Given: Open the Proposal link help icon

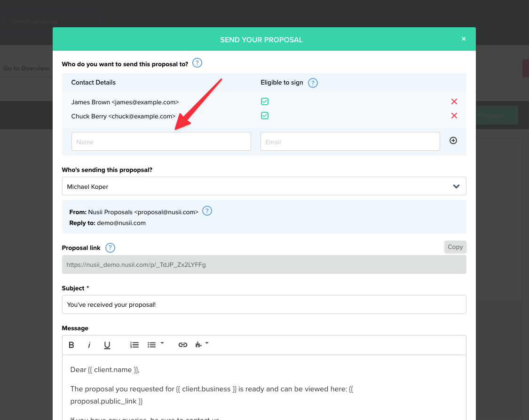Looking at the screenshot, I should [x=110, y=248].
